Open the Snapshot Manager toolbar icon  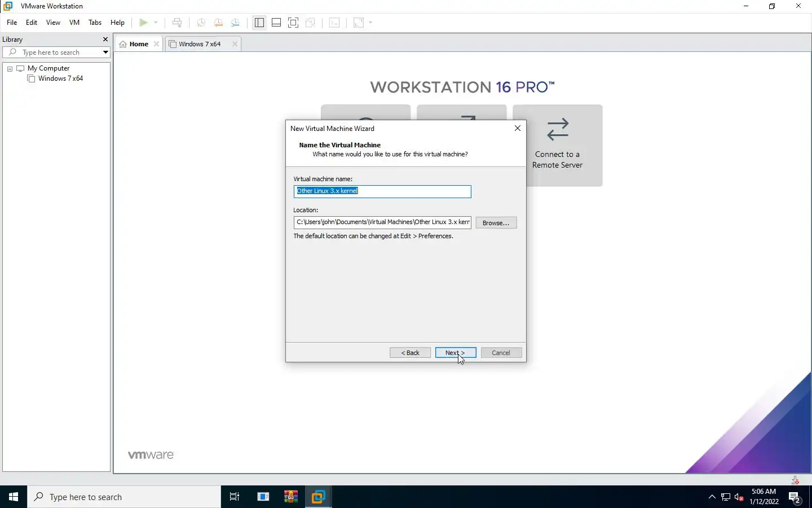[x=235, y=23]
